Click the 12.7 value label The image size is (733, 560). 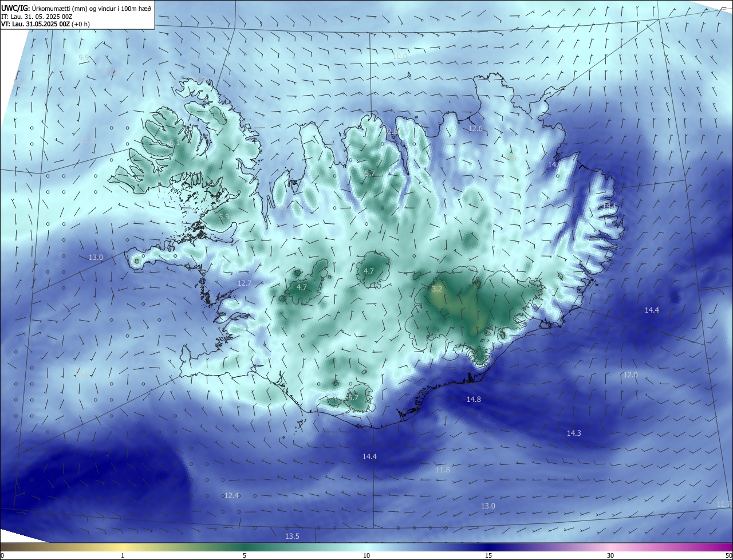click(x=245, y=283)
